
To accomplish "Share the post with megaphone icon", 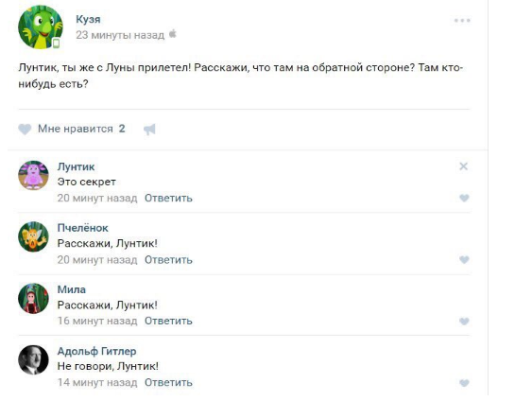I will pos(149,129).
